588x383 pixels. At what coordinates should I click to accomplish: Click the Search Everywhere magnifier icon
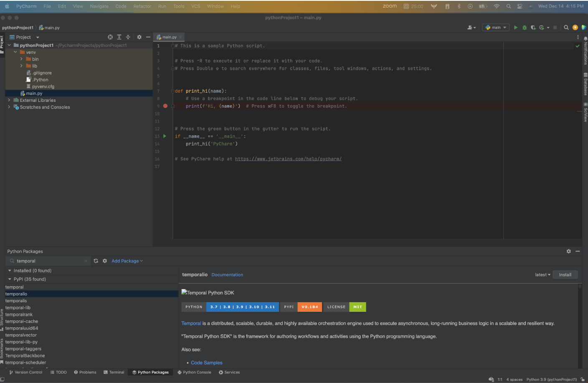566,28
